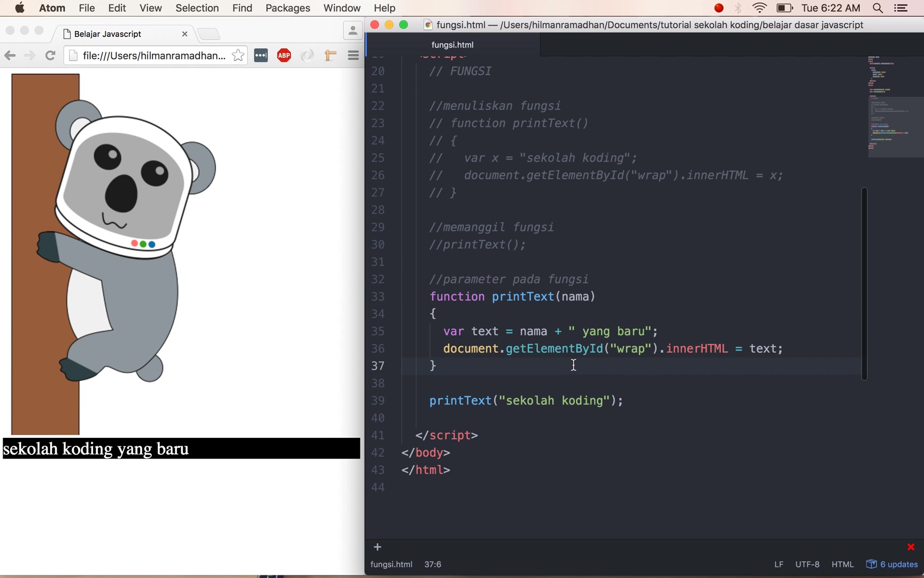The image size is (924, 578).
Task: Open the Packages menu
Action: click(x=288, y=8)
